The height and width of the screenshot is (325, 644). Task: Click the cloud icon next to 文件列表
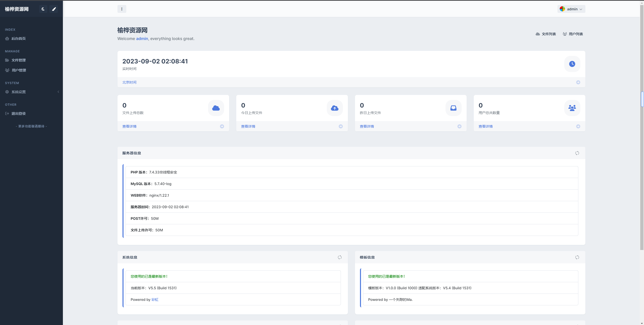(x=538, y=34)
